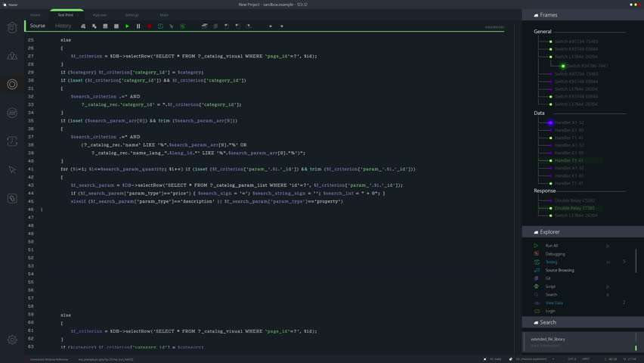Select Handler A1-52 with glowing blue dot

click(x=569, y=123)
